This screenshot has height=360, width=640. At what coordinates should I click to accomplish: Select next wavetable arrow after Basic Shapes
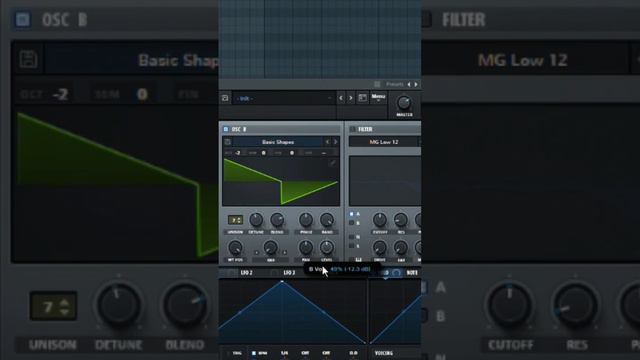click(336, 142)
